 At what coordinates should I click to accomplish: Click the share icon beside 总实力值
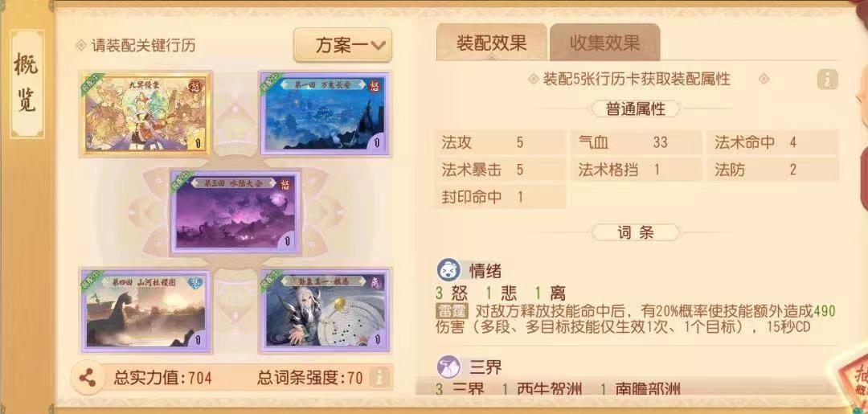click(88, 378)
